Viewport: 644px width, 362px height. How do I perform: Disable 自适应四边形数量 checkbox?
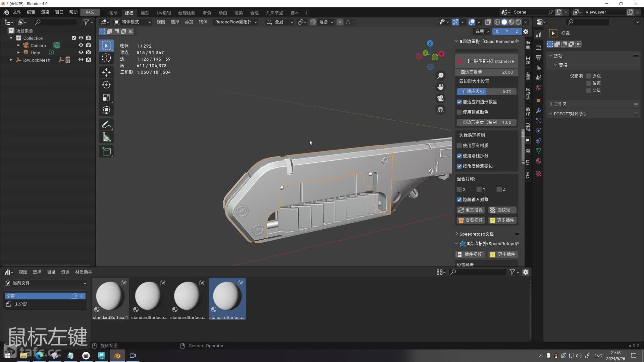[x=459, y=102]
